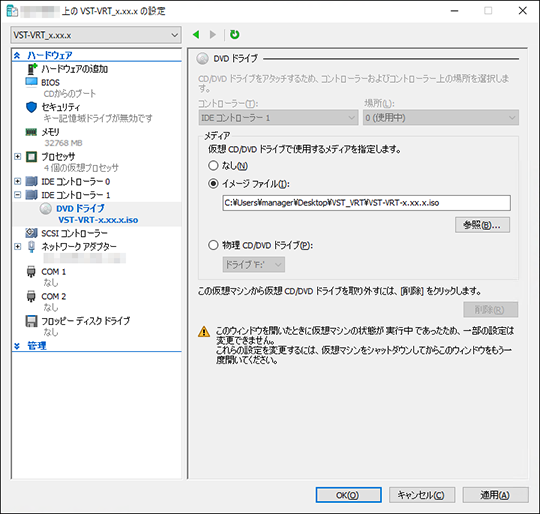
Task: Select the SCSI controller entry
Action: pyautogui.click(x=74, y=233)
